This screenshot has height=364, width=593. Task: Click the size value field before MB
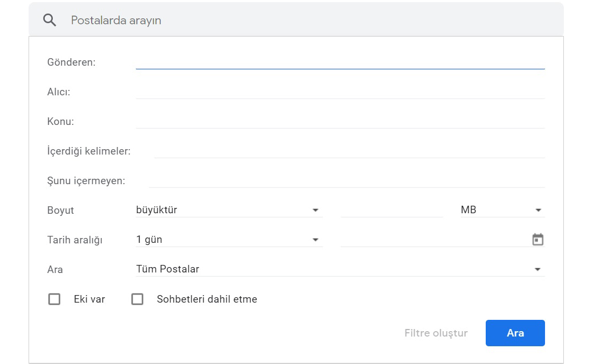[391, 210]
